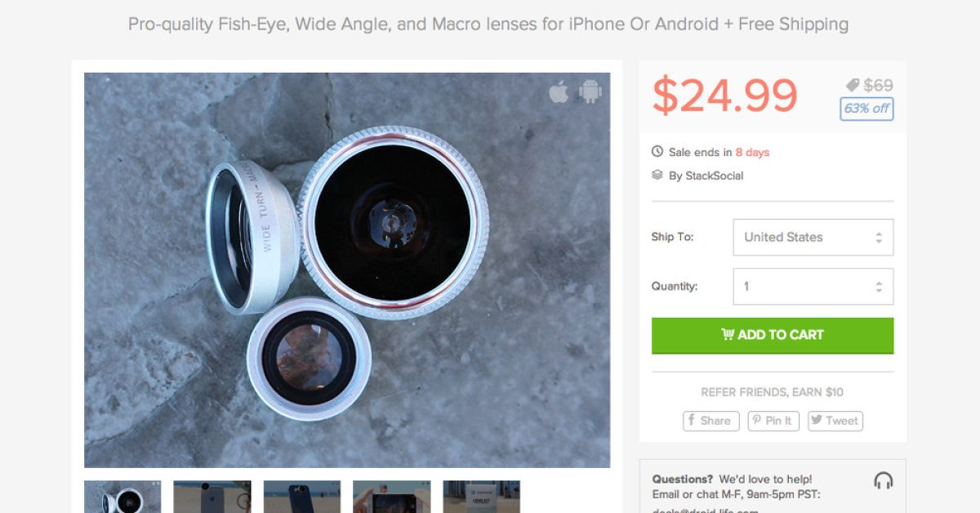Image resolution: width=980 pixels, height=513 pixels.
Task: Select the fifth product thumbnail
Action: tap(482, 497)
